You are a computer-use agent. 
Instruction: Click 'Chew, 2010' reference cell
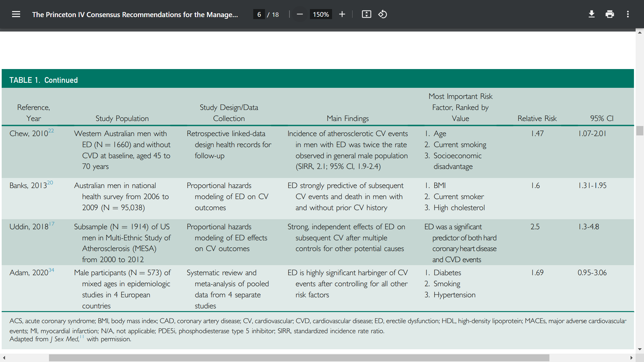click(x=29, y=133)
